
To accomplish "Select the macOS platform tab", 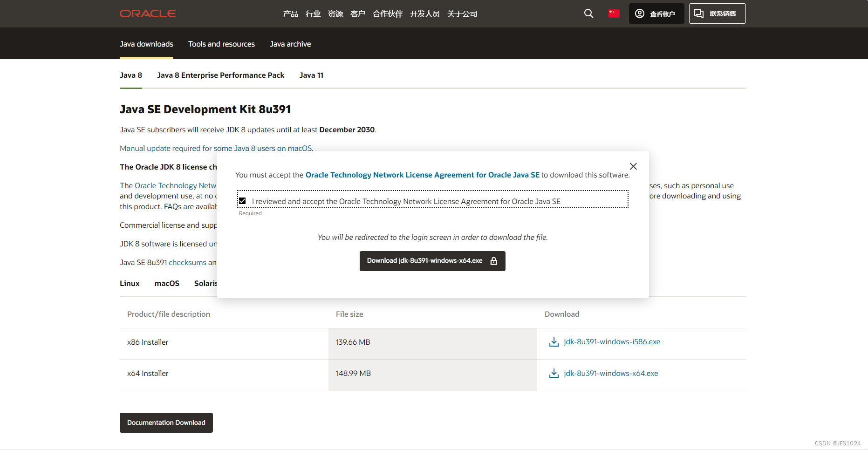I will pos(167,283).
